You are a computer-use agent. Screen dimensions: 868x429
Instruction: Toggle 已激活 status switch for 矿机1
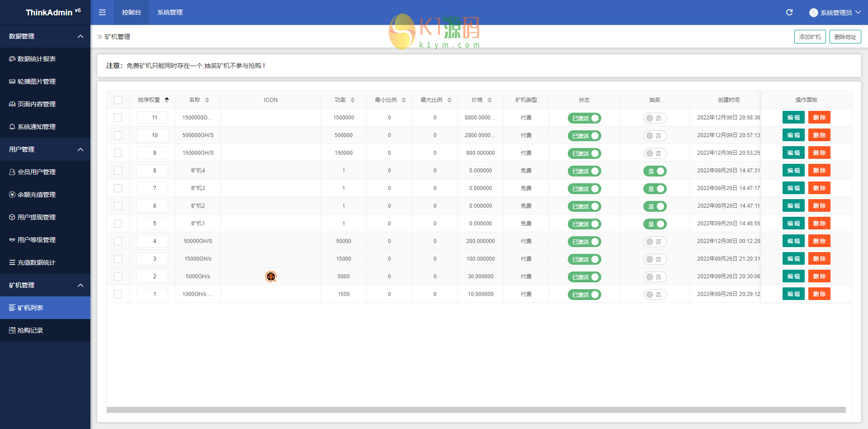point(584,224)
